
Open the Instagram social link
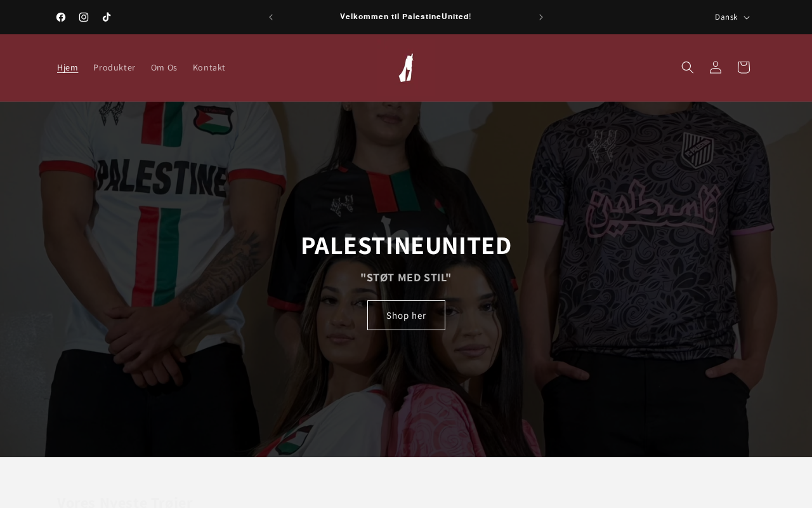point(84,17)
